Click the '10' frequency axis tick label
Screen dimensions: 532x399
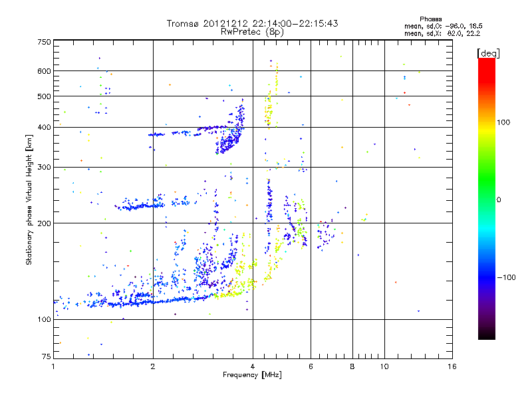click(x=384, y=366)
